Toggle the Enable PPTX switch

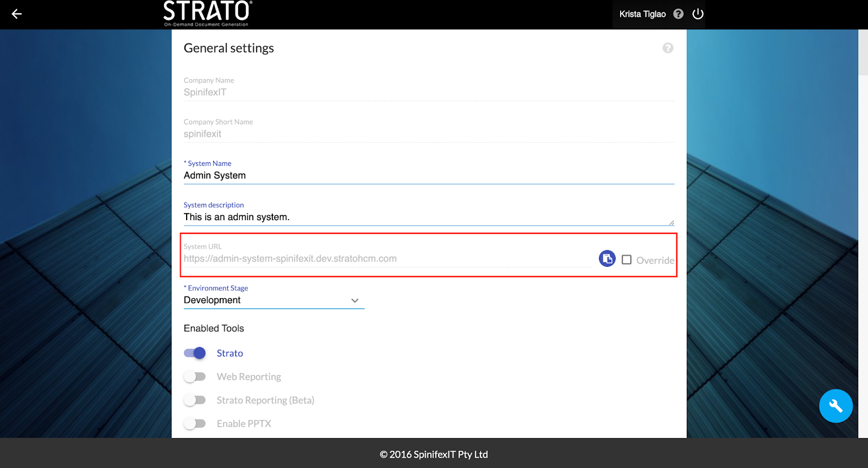(x=195, y=424)
